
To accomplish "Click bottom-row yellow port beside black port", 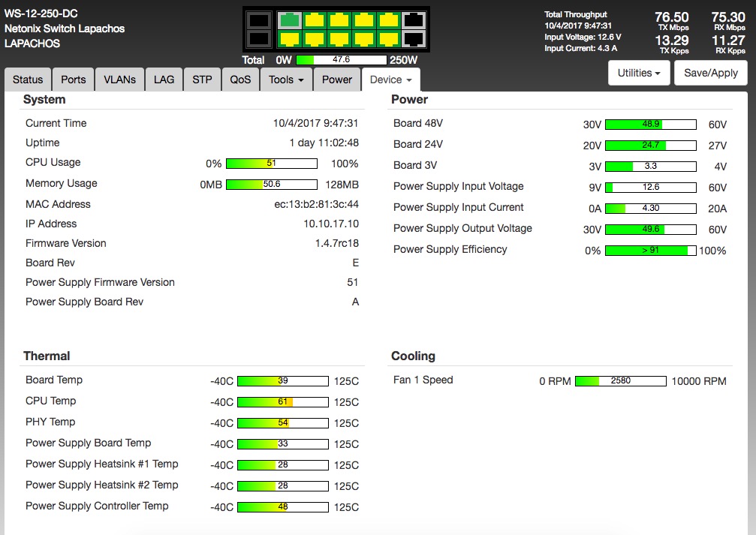I will pos(388,38).
